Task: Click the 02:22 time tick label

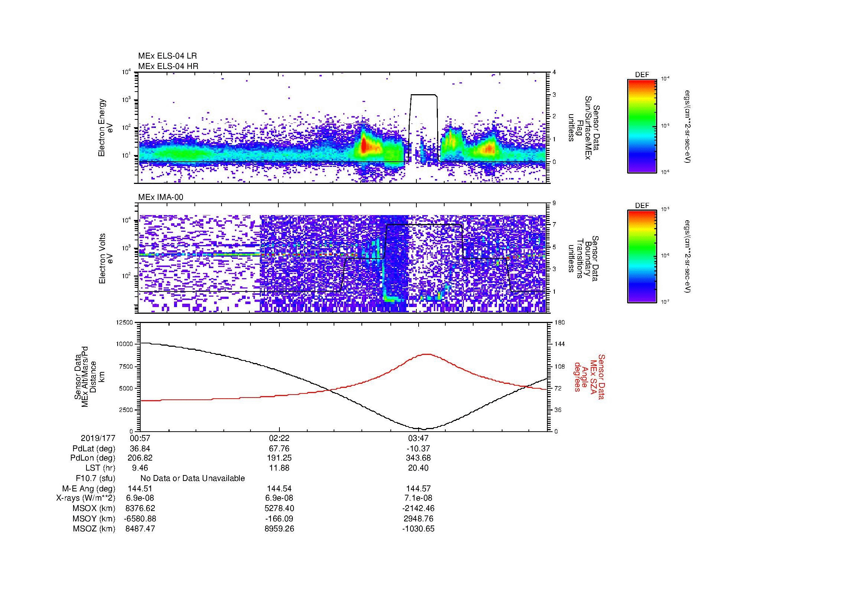Action: 279,438
